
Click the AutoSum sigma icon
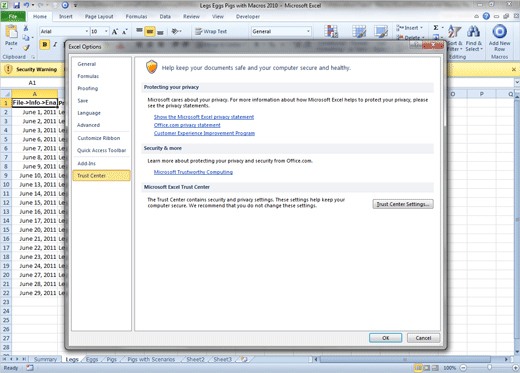(436, 28)
